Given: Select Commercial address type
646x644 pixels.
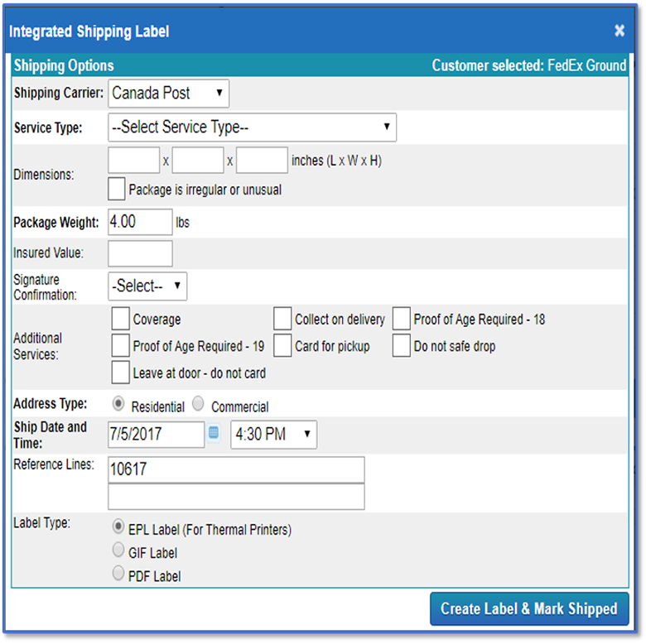Looking at the screenshot, I should click(198, 403).
